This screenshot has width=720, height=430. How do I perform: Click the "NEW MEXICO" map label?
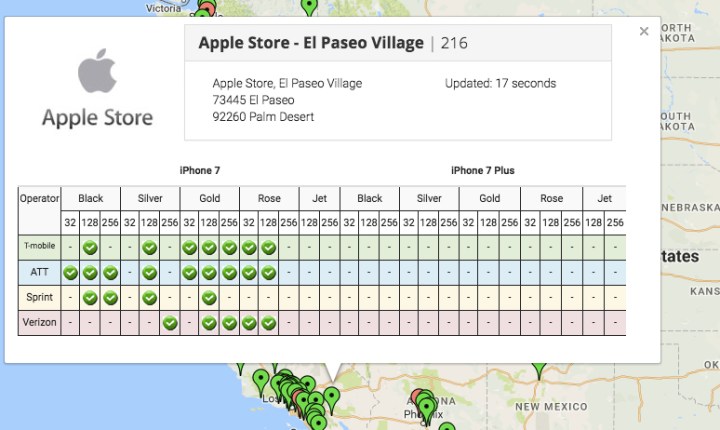(x=551, y=407)
